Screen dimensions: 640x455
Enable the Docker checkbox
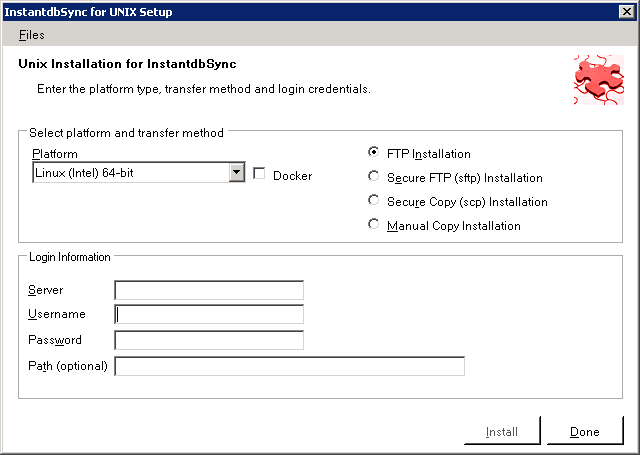[259, 173]
